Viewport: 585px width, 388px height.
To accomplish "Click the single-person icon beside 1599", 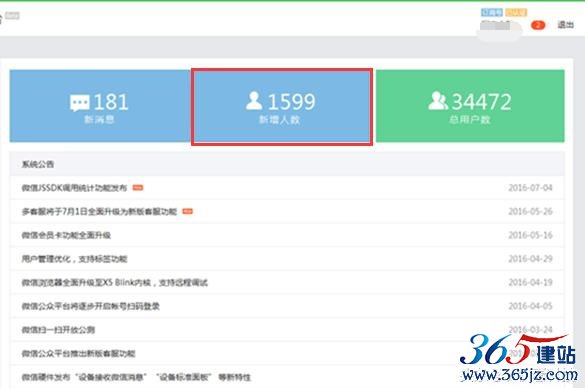I will point(254,101).
